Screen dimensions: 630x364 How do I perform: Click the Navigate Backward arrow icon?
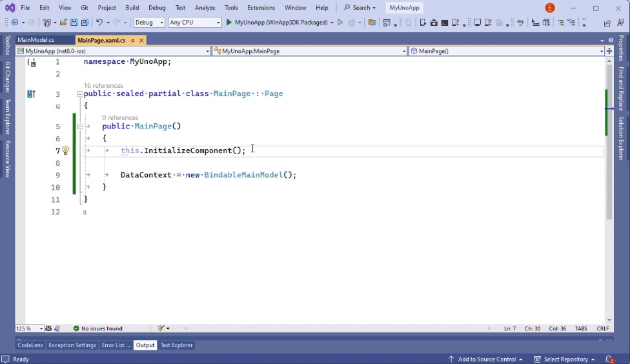coord(15,23)
